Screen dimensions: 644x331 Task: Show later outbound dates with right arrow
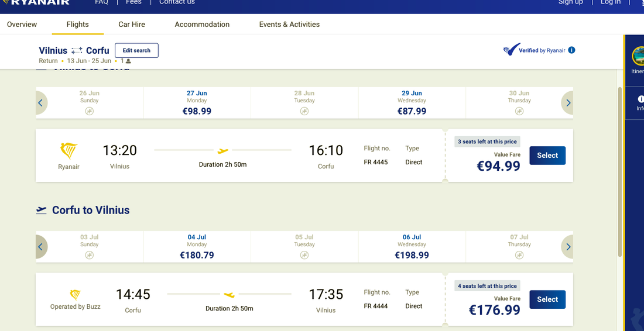[568, 103]
